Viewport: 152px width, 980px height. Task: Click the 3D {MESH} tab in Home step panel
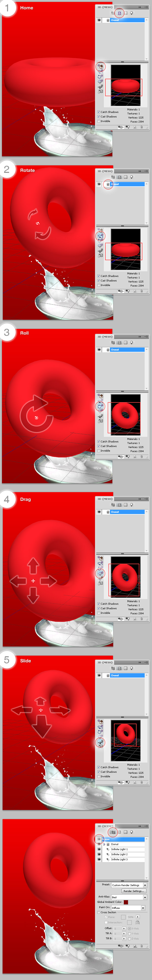105,7
